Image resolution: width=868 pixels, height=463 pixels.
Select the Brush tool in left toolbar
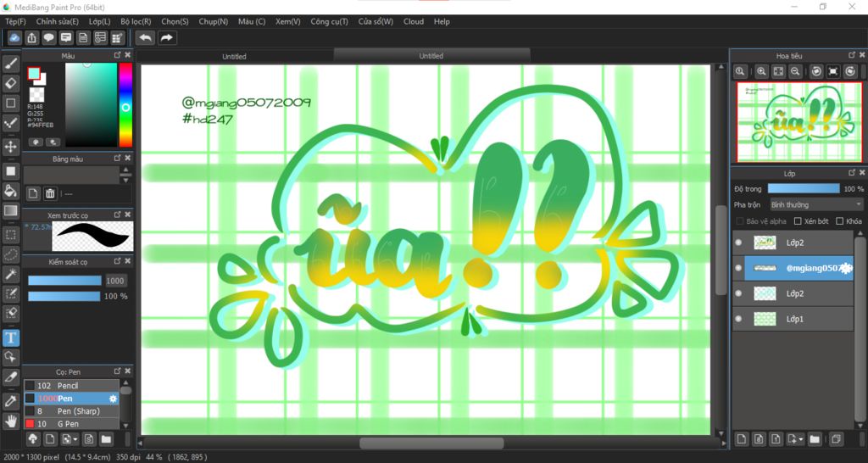pos(11,64)
